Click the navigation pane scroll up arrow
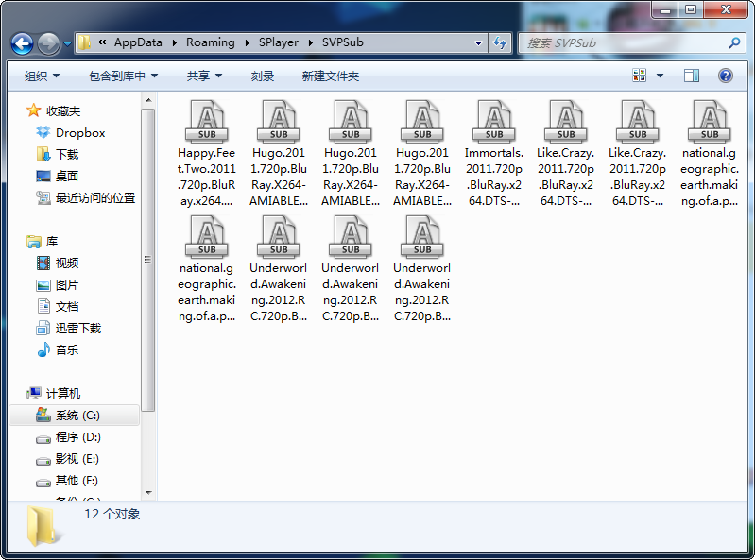755x560 pixels. (x=148, y=100)
